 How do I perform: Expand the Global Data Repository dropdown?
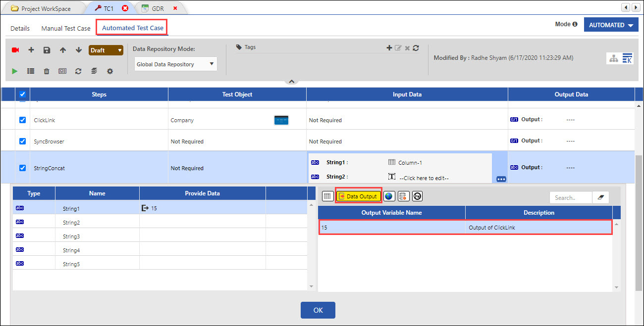coord(176,64)
